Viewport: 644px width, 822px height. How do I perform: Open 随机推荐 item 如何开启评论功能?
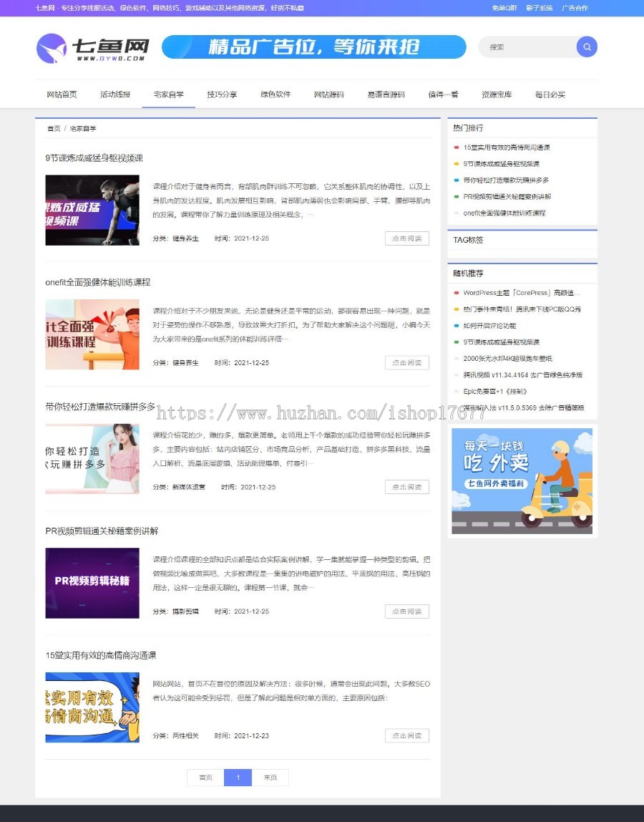pyautogui.click(x=489, y=326)
